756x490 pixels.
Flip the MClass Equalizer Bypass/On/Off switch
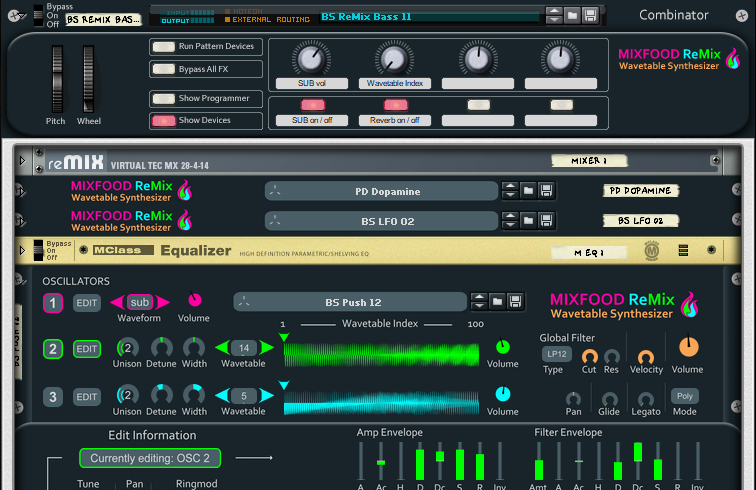pos(39,250)
